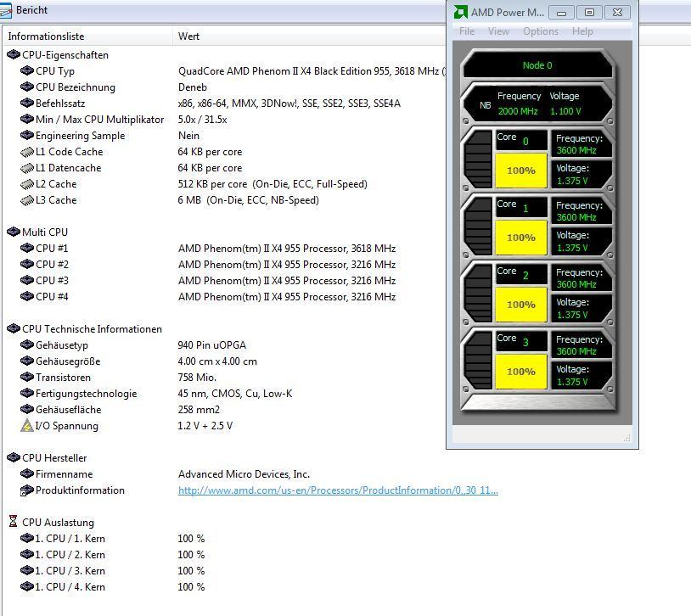The height and width of the screenshot is (616, 691).
Task: Click Core 1 yellow 100% load indicator
Action: point(521,238)
